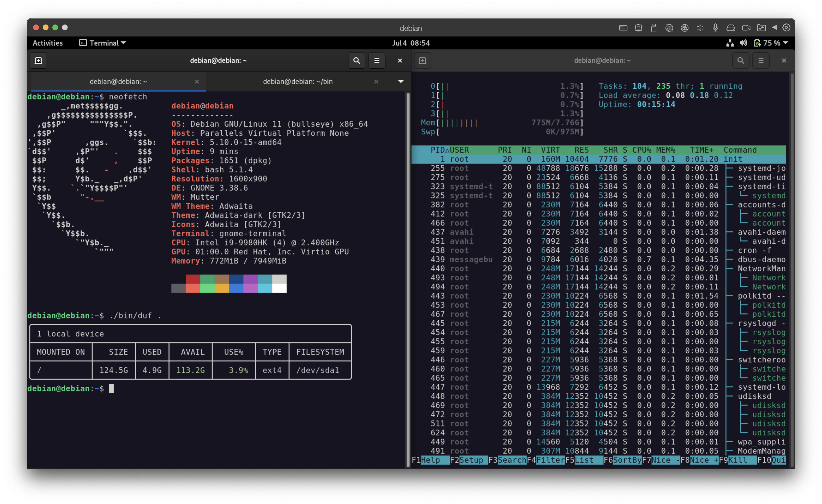
Task: Click the camera icon in Parallels title bar
Action: [x=746, y=28]
